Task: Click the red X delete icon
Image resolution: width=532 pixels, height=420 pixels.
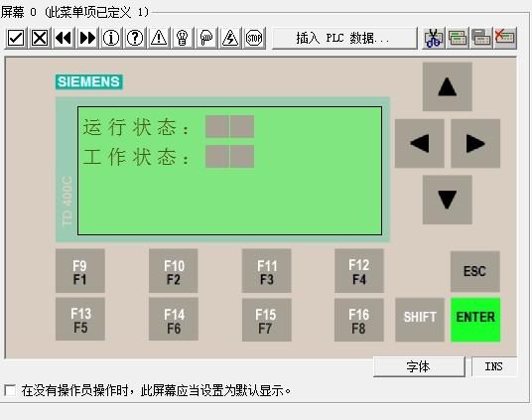Action: pos(505,38)
